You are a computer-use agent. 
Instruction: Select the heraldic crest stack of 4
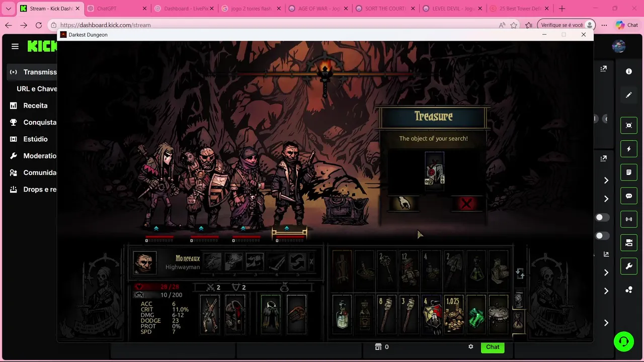[431, 315]
